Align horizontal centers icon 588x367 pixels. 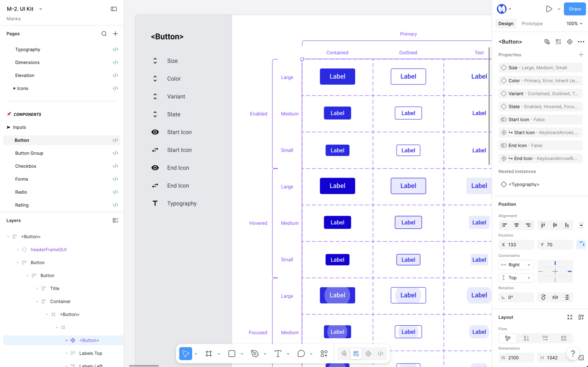pos(516,225)
